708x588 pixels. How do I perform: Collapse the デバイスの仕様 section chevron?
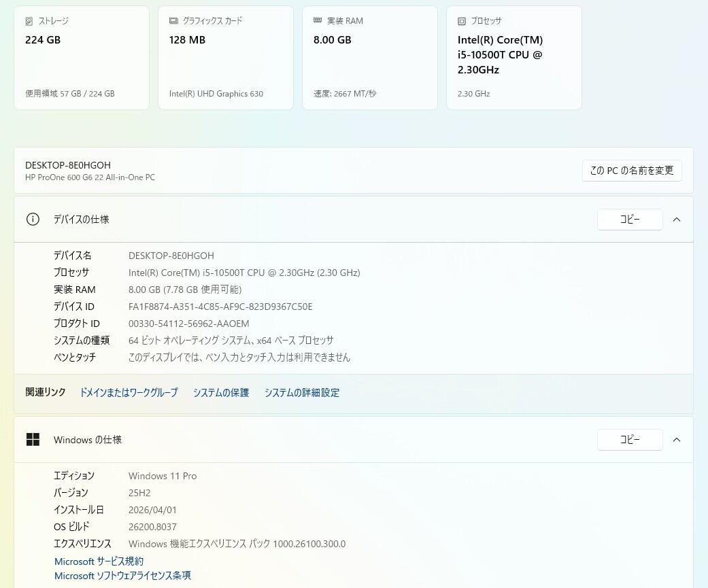[677, 220]
